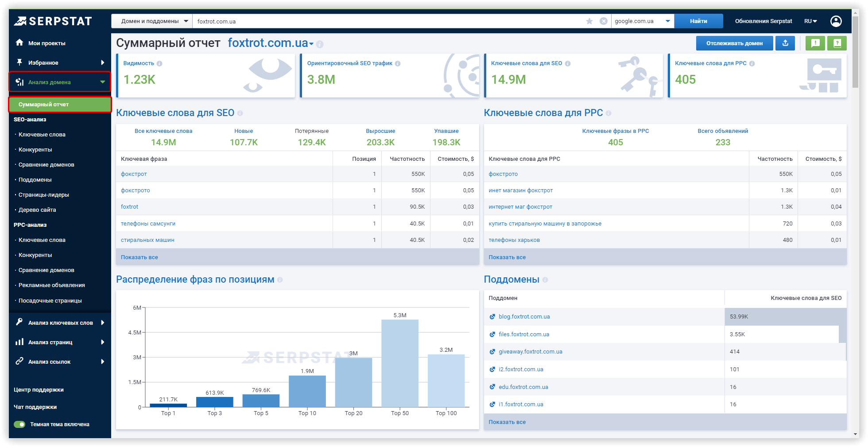Image resolution: width=868 pixels, height=447 pixels.
Task: Click info icon in Ключевые слова для PPC card
Action: (x=752, y=63)
